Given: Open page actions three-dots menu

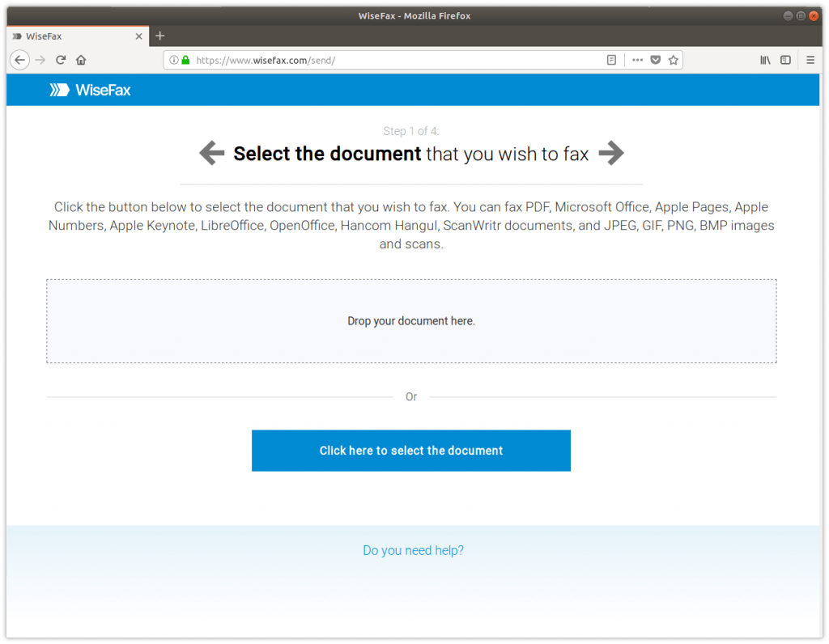Looking at the screenshot, I should pyautogui.click(x=638, y=60).
